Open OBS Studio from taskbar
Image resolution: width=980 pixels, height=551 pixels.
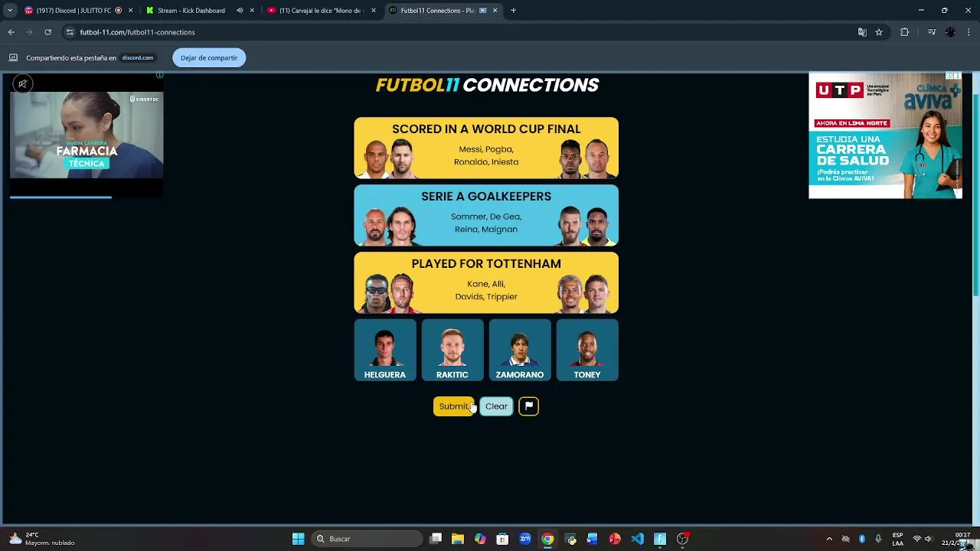682,539
